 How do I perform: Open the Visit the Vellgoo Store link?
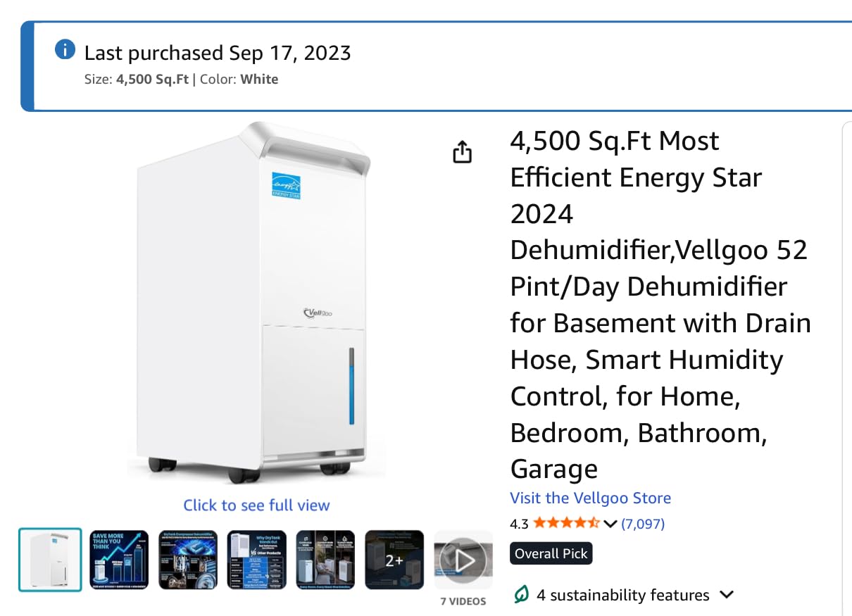[590, 498]
